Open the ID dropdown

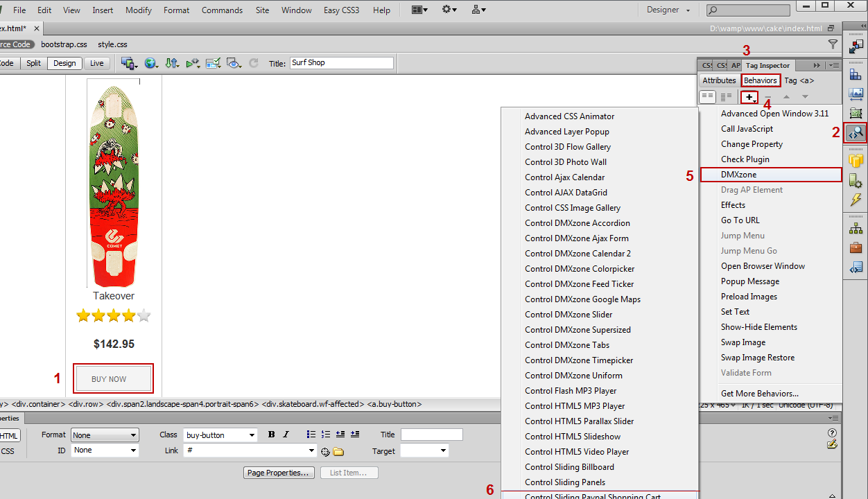point(105,450)
